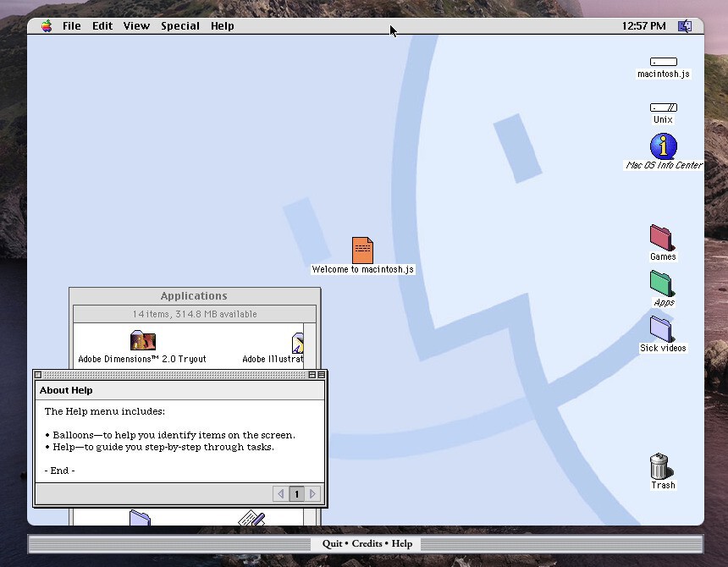Collapse About Help window with windowshade box
Viewport: 728px width, 567px height.
[322, 375]
